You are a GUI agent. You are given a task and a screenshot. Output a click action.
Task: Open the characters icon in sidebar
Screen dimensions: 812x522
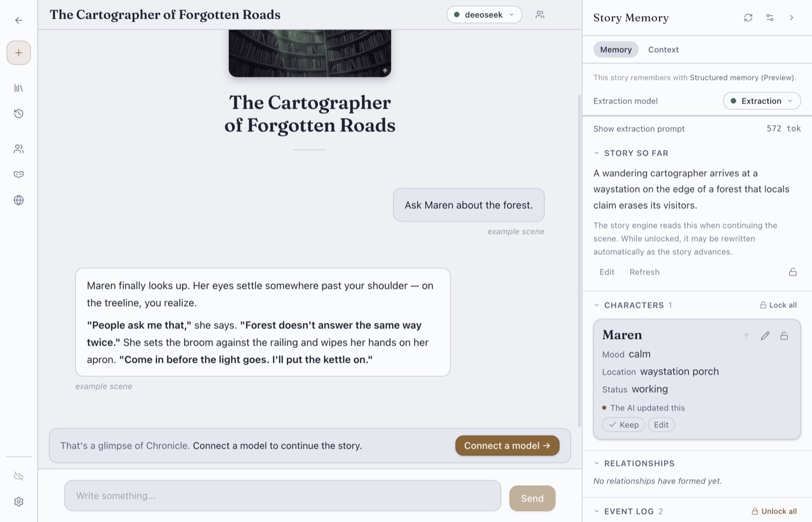pyautogui.click(x=19, y=149)
